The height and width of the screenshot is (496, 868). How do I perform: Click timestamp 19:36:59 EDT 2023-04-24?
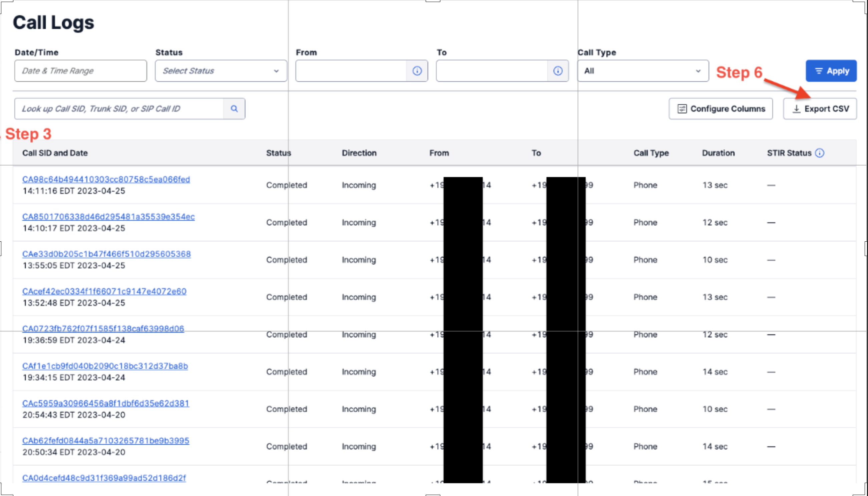click(x=74, y=340)
